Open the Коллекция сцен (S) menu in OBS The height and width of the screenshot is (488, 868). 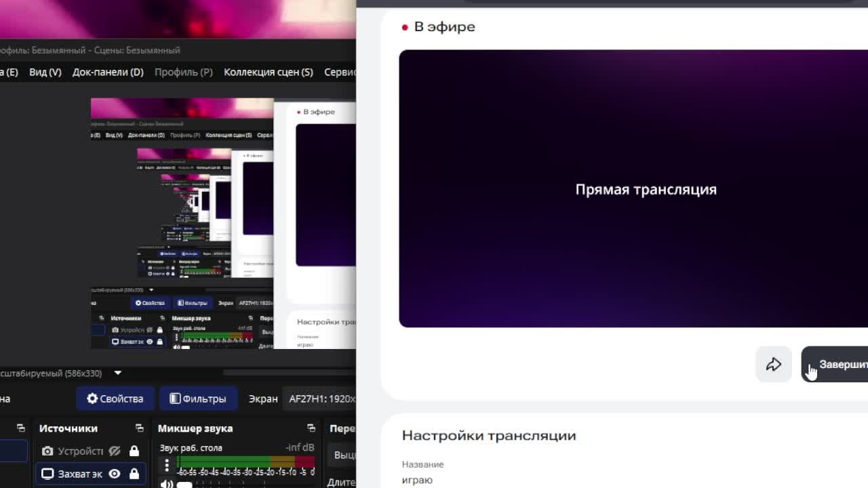pyautogui.click(x=269, y=72)
